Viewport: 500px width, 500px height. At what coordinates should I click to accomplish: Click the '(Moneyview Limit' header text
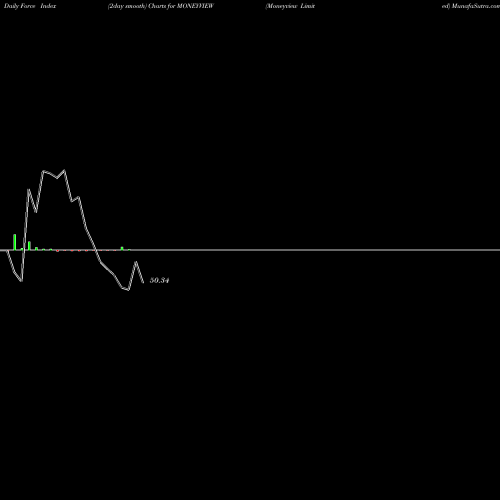(290, 6)
